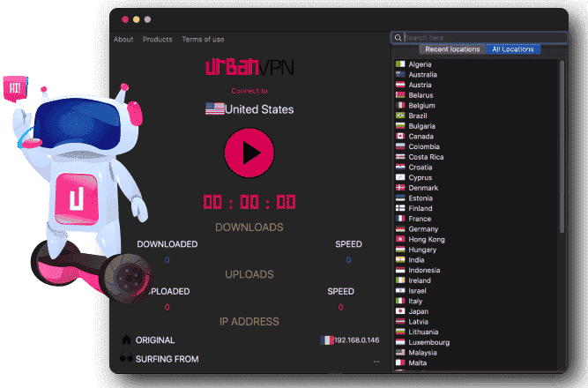588x388 pixels.
Task: Click the Malaysia flag icon
Action: tap(400, 352)
